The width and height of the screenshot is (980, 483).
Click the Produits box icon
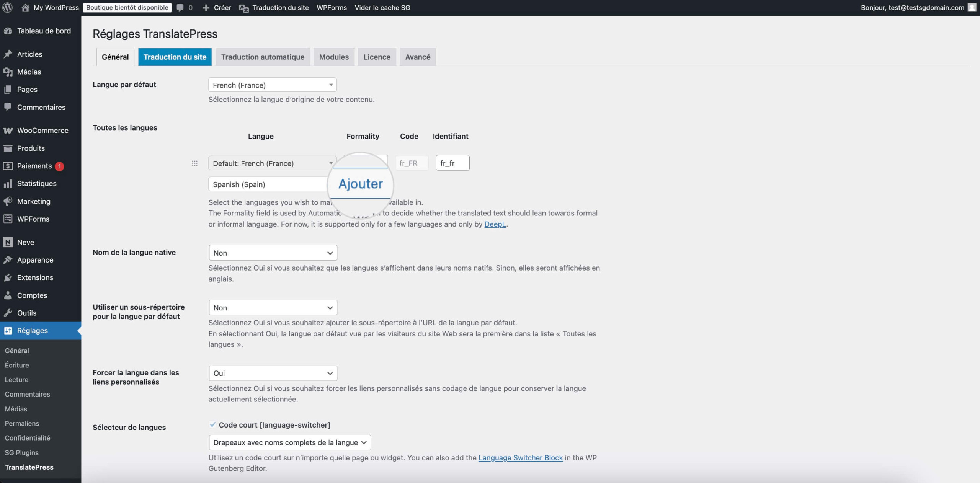pyautogui.click(x=8, y=148)
